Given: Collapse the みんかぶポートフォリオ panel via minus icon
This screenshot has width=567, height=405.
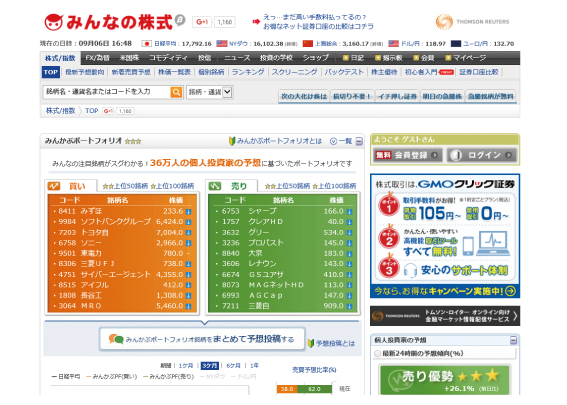Looking at the screenshot, I should [359, 141].
